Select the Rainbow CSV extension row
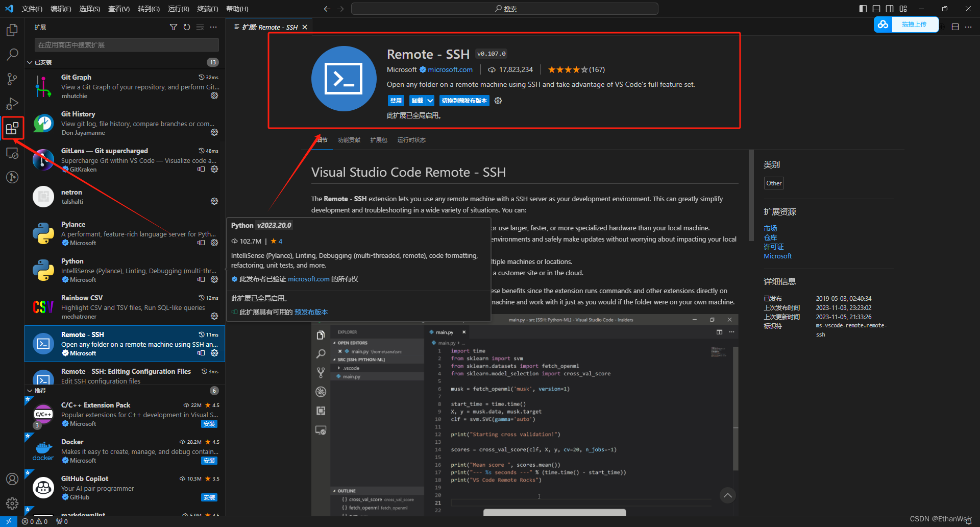The image size is (980, 527). [x=125, y=307]
